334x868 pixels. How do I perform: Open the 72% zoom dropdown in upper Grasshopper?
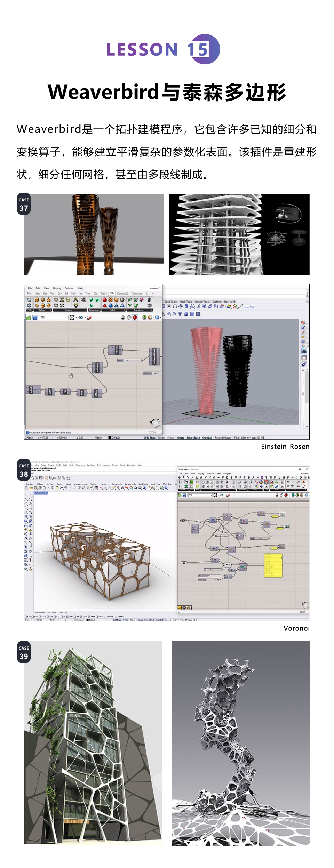(x=66, y=318)
